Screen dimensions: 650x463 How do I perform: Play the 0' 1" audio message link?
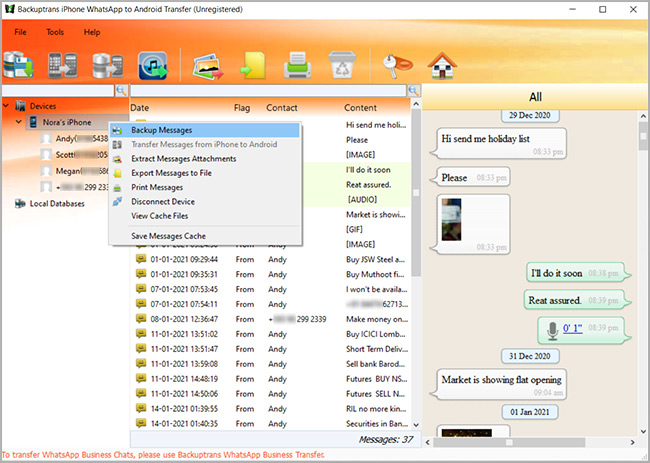572,328
